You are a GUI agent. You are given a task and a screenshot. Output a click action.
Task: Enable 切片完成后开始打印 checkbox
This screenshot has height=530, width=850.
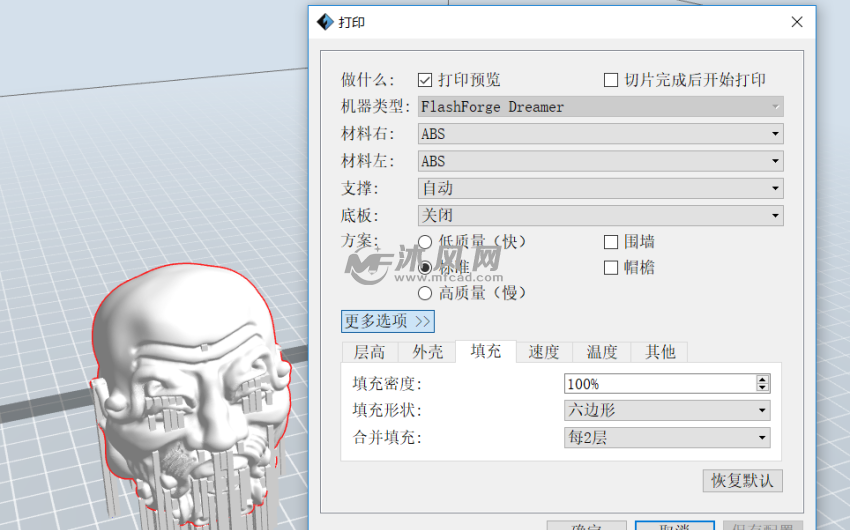[x=611, y=80]
